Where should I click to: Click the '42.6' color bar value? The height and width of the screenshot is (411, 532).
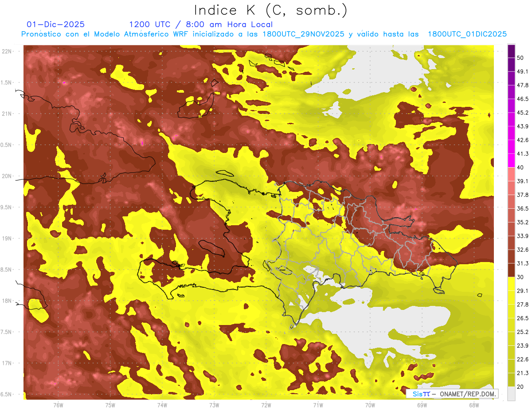click(523, 140)
